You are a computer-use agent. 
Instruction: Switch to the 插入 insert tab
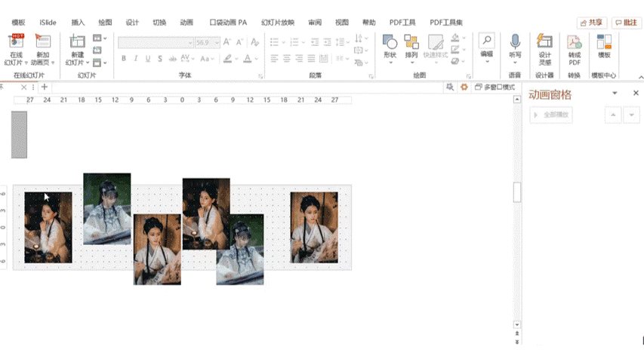click(x=78, y=23)
